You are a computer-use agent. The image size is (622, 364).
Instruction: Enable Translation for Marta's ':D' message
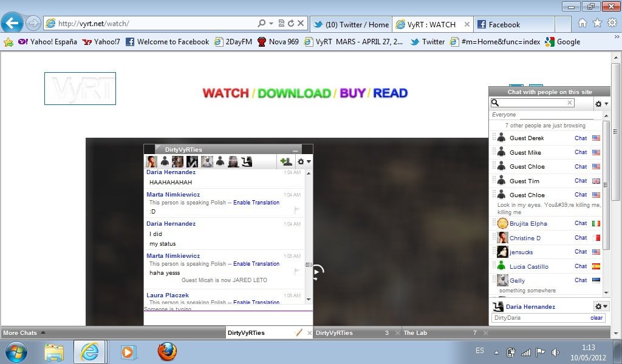click(x=256, y=203)
